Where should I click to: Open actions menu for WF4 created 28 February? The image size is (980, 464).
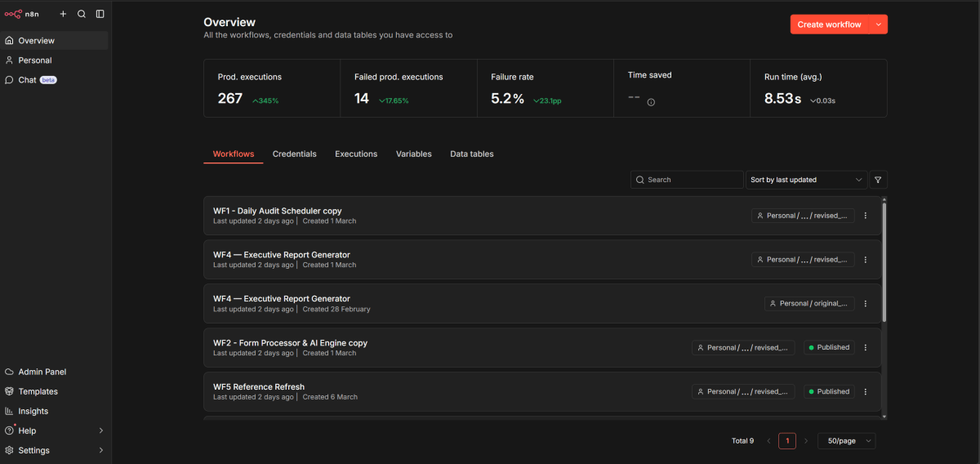(866, 303)
